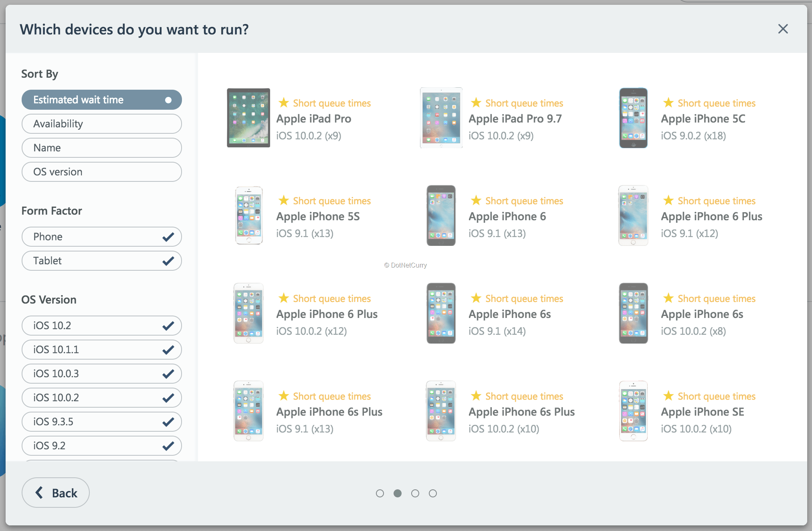Viewport: 812px width, 531px height.
Task: Click the star icon beside iPhone 5C
Action: tap(669, 103)
